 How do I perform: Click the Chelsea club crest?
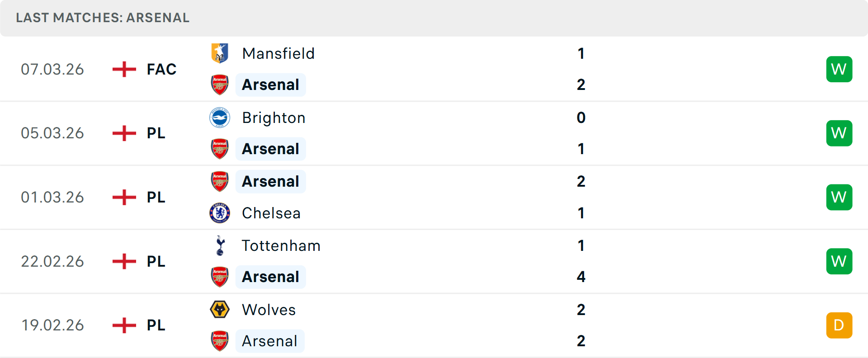[220, 213]
